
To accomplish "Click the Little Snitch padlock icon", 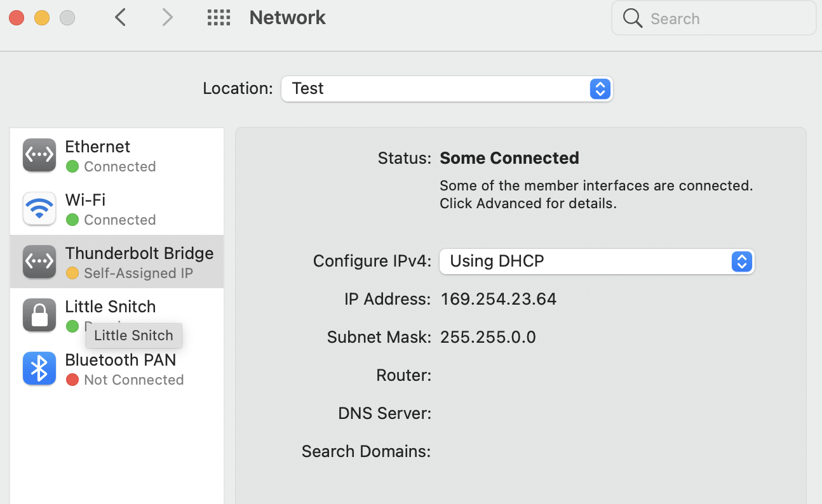I will (39, 315).
